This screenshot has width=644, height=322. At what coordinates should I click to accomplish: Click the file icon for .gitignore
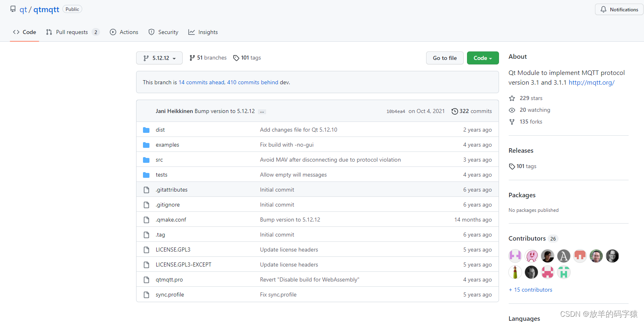[146, 205]
